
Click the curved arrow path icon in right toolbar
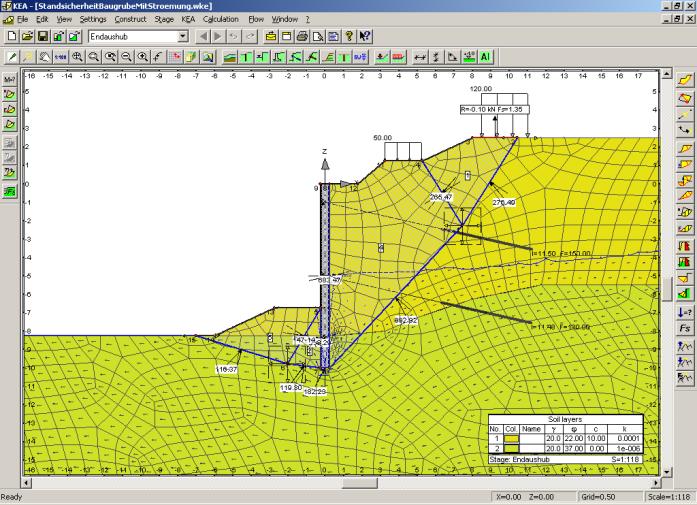(685, 130)
